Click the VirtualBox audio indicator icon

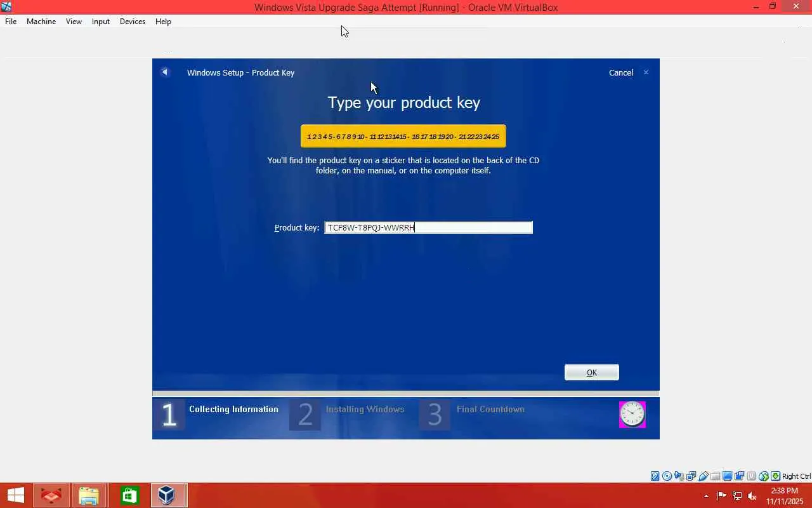679,476
